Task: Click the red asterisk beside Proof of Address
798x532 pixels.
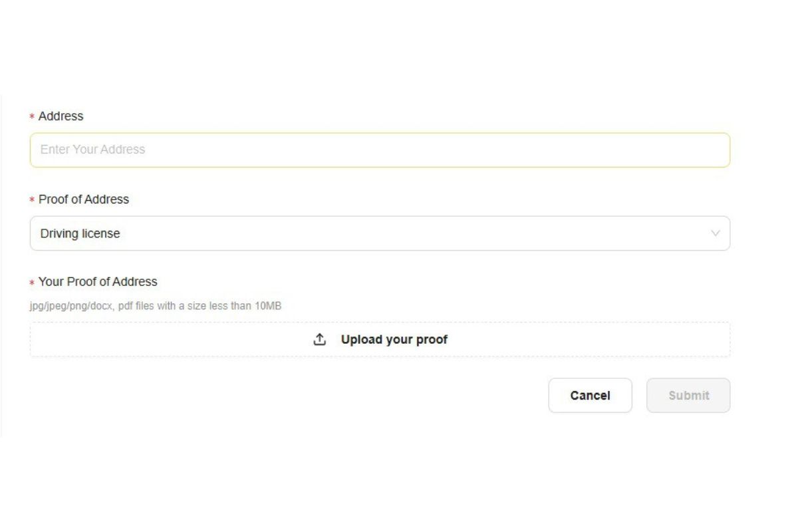Action: (x=32, y=200)
